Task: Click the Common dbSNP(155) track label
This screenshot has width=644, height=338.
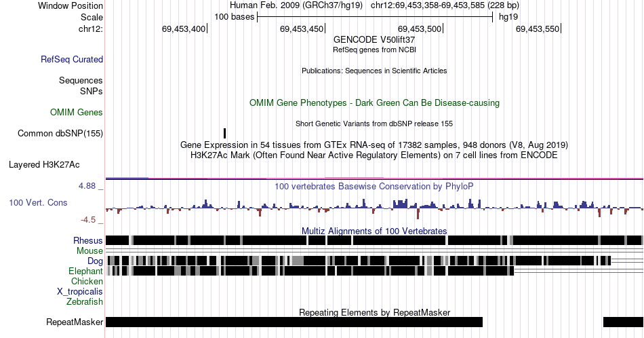Action: click(x=60, y=133)
